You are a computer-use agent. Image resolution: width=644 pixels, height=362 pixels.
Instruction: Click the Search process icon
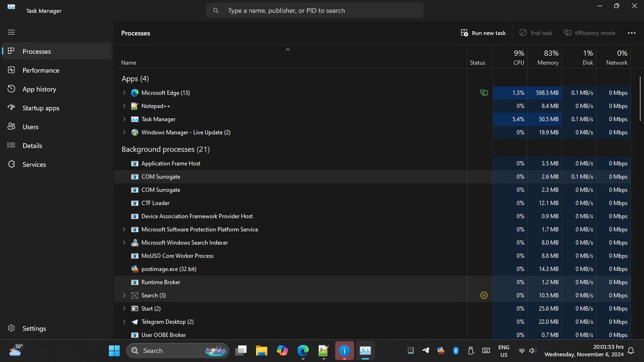134,295
